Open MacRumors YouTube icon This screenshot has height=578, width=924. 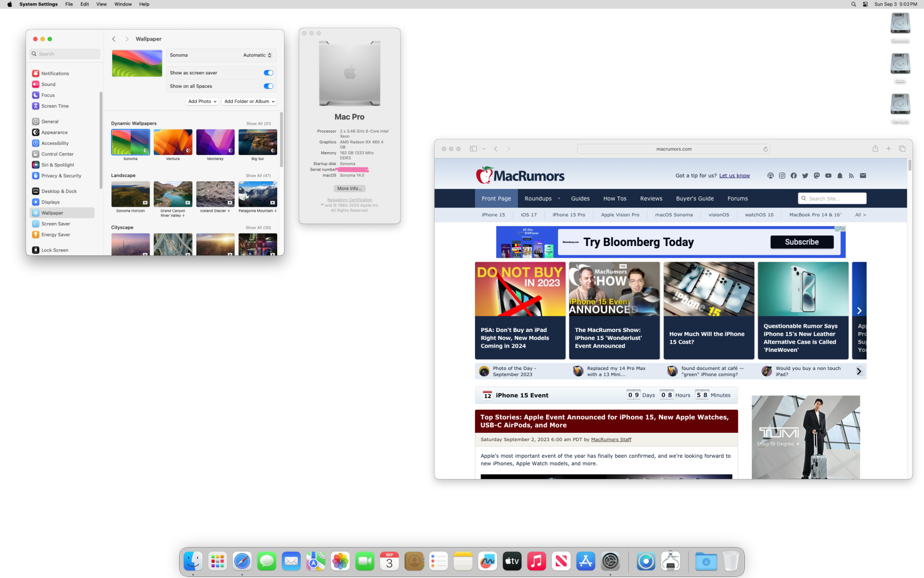pos(828,176)
